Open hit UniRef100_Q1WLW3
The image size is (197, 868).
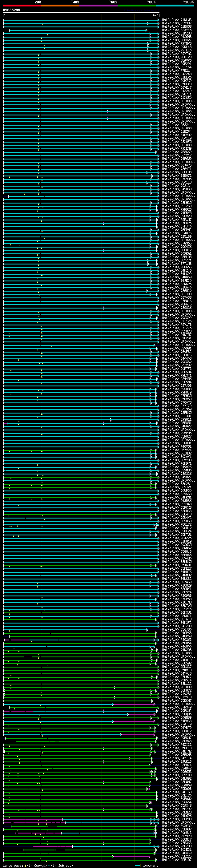pyautogui.click(x=177, y=20)
